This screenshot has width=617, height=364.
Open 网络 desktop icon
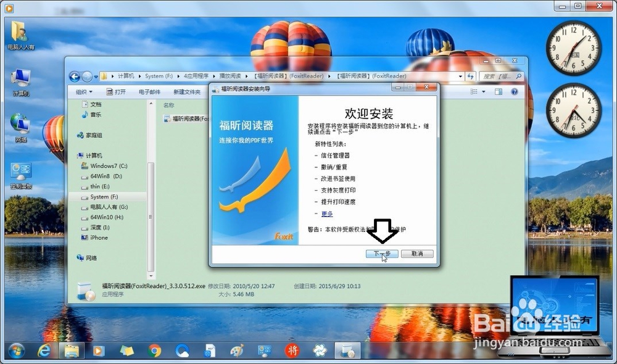pyautogui.click(x=20, y=128)
